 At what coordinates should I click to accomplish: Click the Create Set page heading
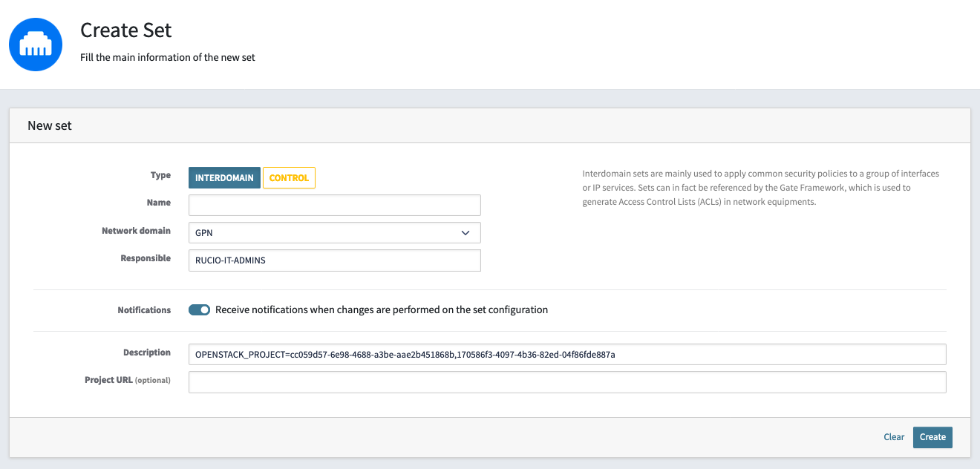click(126, 30)
